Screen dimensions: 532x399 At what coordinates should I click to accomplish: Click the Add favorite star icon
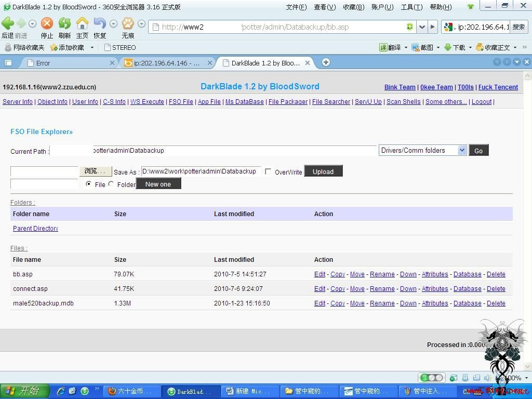click(54, 47)
